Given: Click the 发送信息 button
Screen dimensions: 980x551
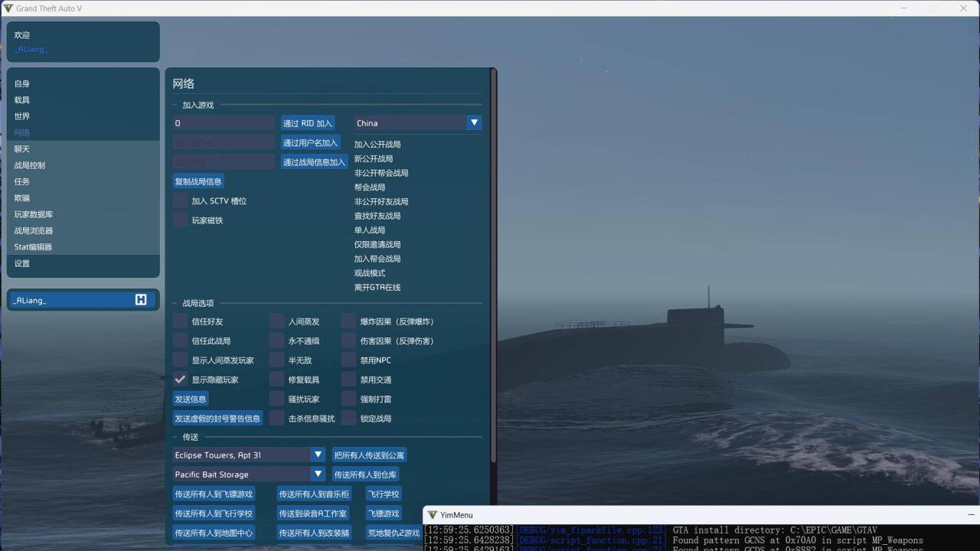Looking at the screenshot, I should [191, 399].
